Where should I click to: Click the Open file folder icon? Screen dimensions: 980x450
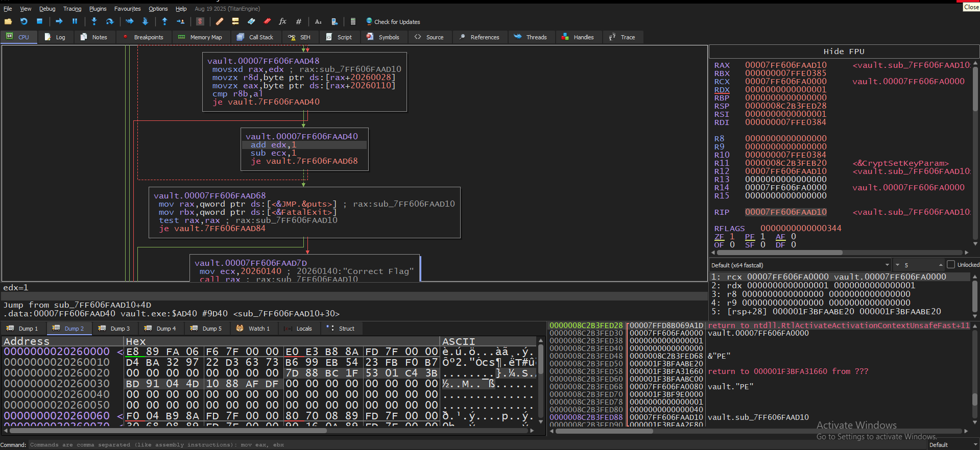point(8,21)
